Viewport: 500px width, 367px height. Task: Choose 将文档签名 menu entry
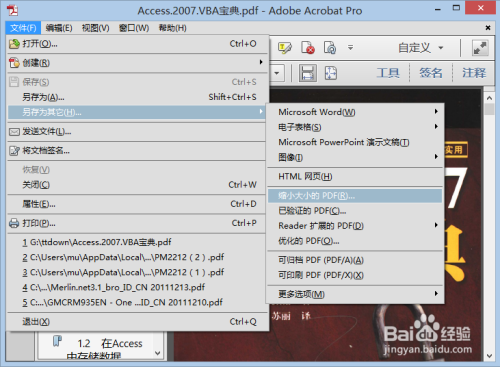coord(138,151)
